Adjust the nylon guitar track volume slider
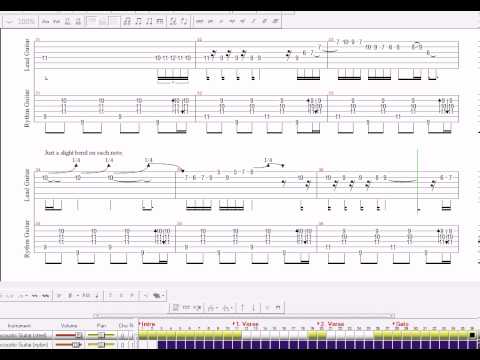The width and height of the screenshot is (480, 360). (x=69, y=345)
